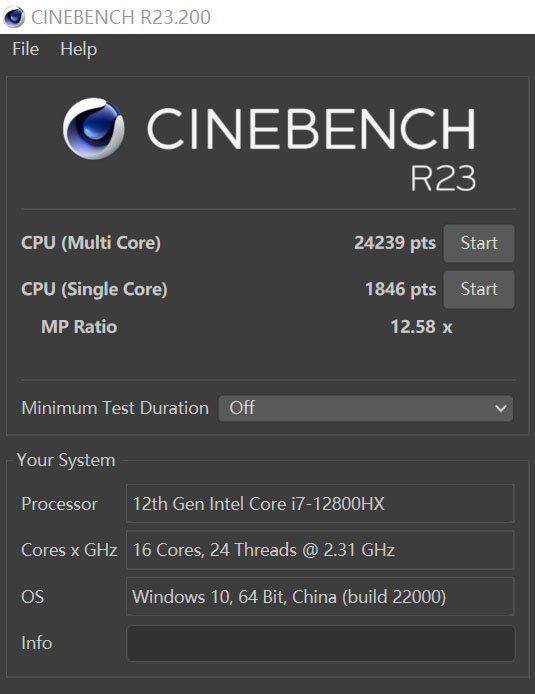Click the 24239 pts multi core score

[x=395, y=243]
